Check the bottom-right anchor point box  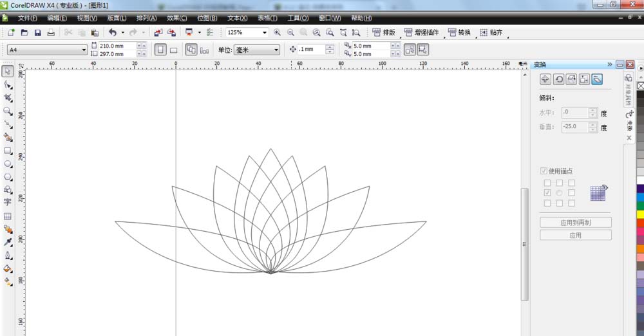pyautogui.click(x=571, y=203)
